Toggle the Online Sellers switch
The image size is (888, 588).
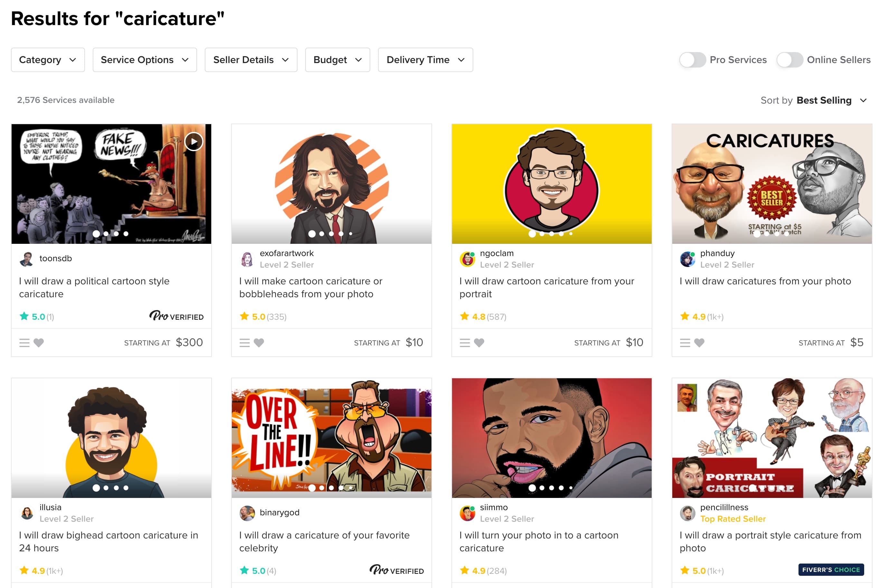point(790,60)
